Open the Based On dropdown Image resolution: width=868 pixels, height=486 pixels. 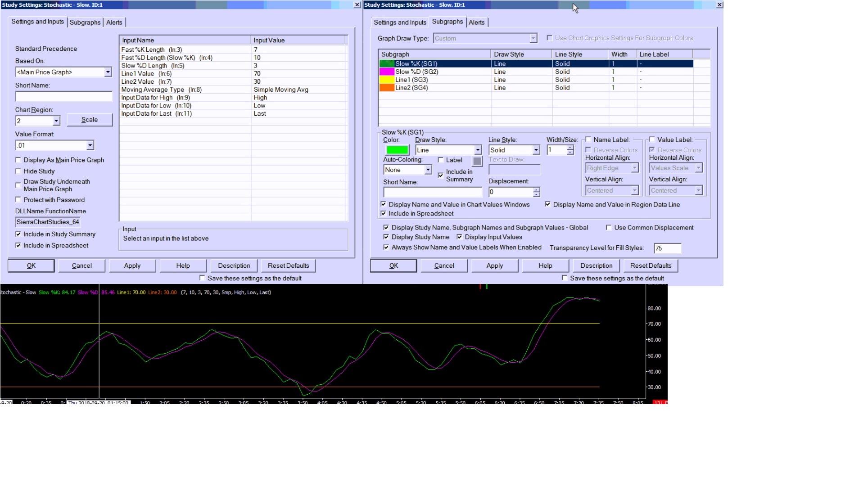point(108,72)
